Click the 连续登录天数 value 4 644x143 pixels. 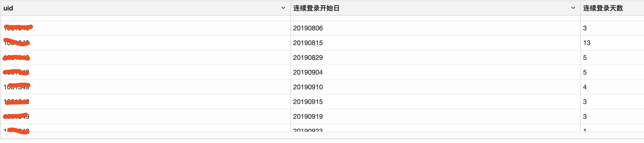point(585,87)
